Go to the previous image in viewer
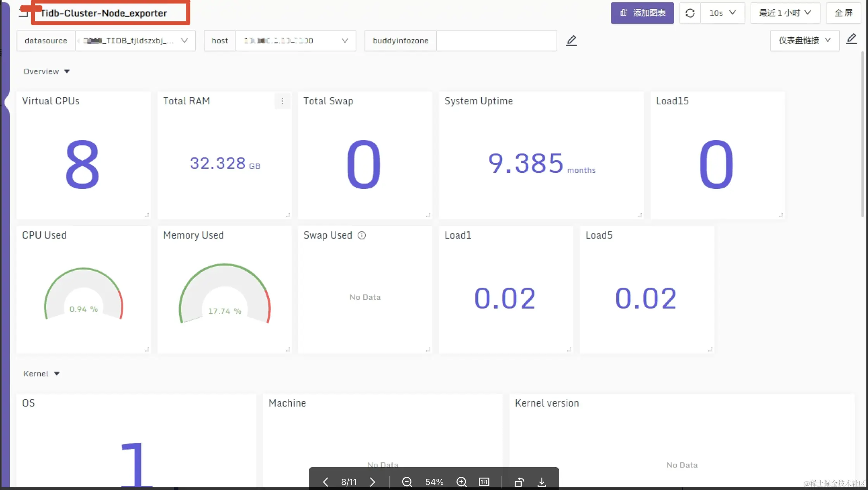The image size is (868, 490). point(326,482)
